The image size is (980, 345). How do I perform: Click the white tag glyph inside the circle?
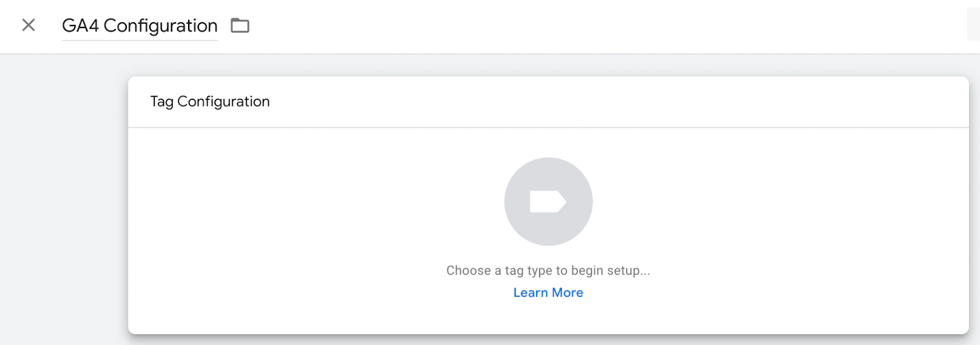click(x=548, y=201)
